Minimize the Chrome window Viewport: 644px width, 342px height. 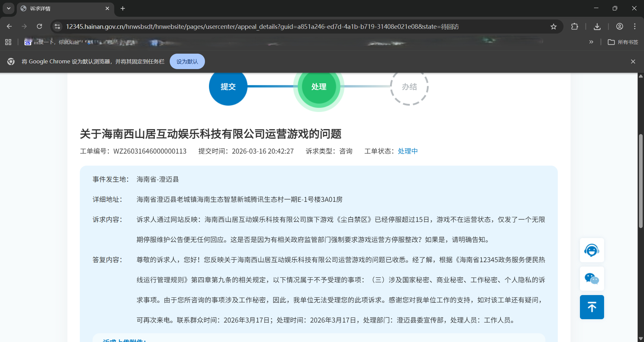(x=596, y=8)
